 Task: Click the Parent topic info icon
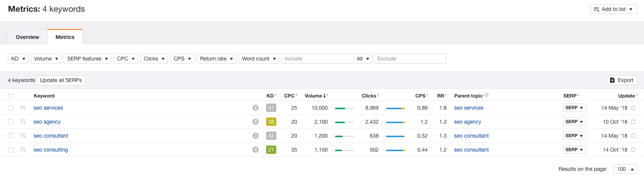(485, 95)
